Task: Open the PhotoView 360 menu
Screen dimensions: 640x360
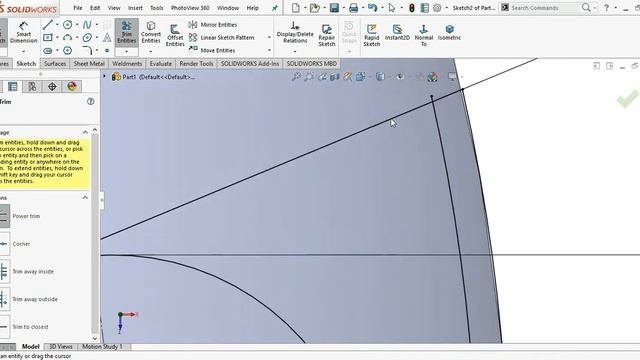Action: [190, 8]
